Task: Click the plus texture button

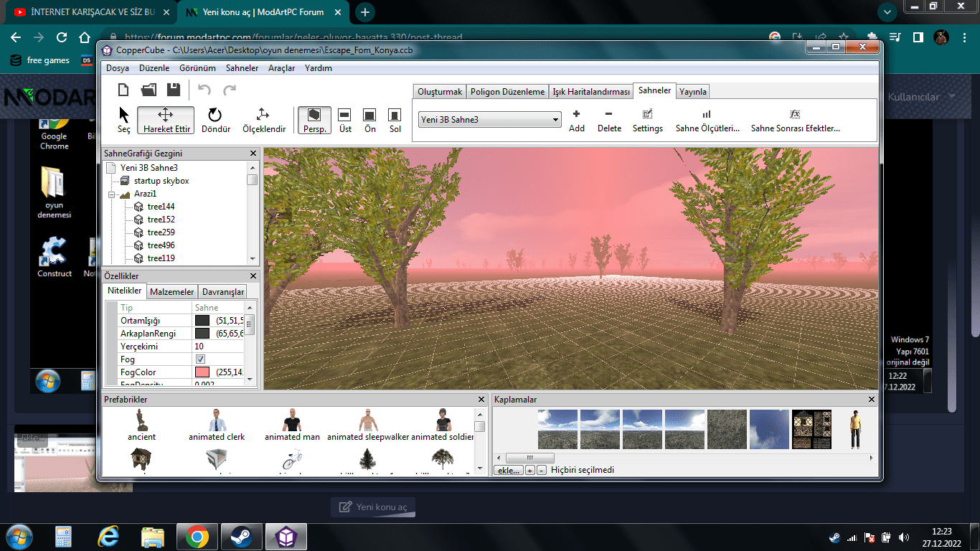Action: click(x=529, y=471)
